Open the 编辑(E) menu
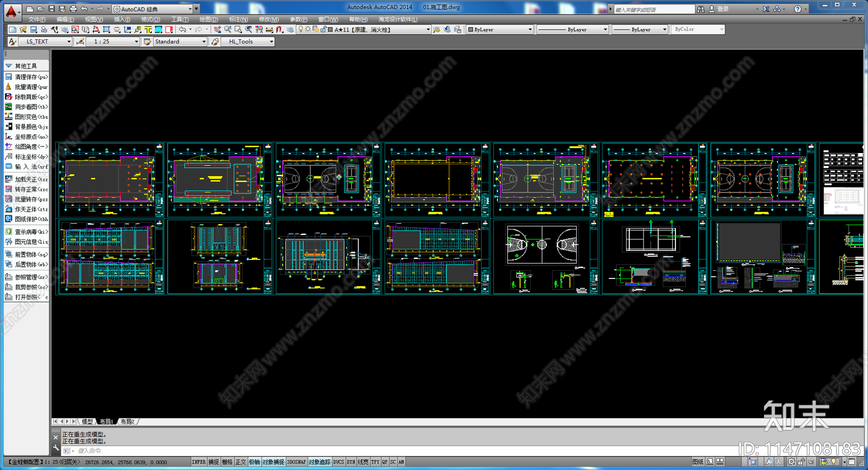868x470 pixels. pyautogui.click(x=65, y=20)
